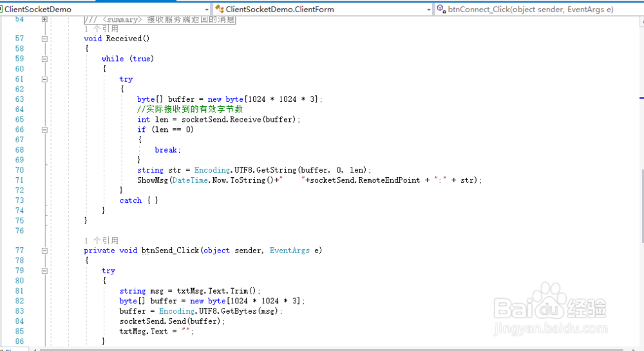Collapse the Received() method at line 57
Viewport: 644px width, 351px height.
pos(44,39)
